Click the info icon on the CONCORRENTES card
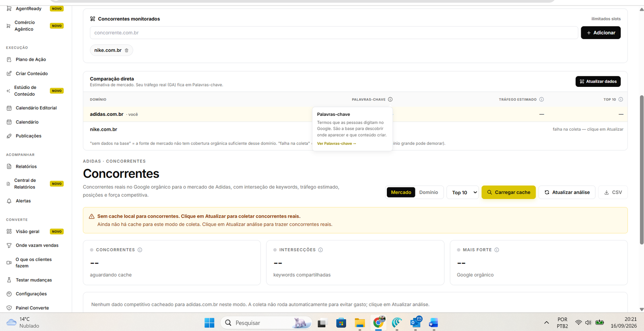This screenshot has height=331, width=644. click(140, 250)
